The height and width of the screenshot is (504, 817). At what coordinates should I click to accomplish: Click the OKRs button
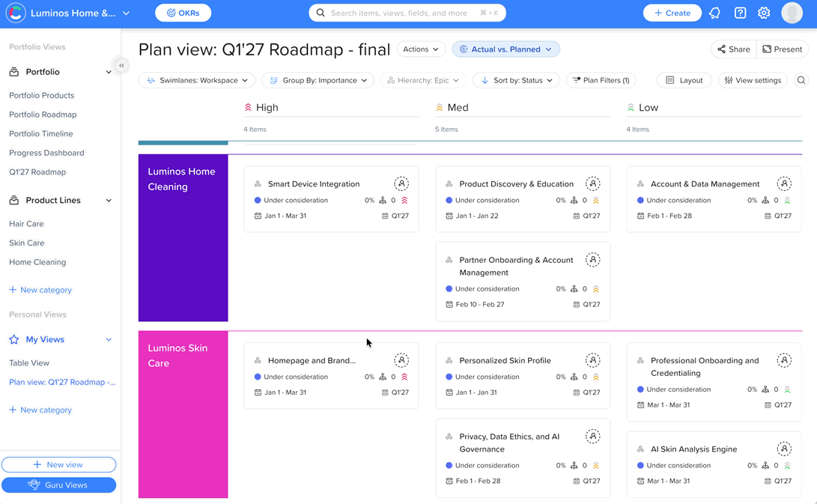coord(183,13)
